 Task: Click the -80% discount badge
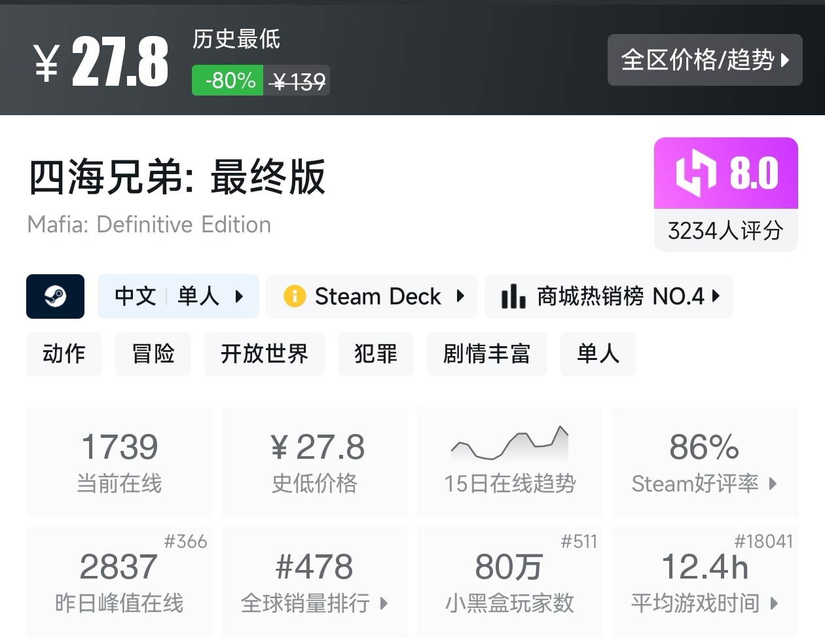click(x=227, y=80)
